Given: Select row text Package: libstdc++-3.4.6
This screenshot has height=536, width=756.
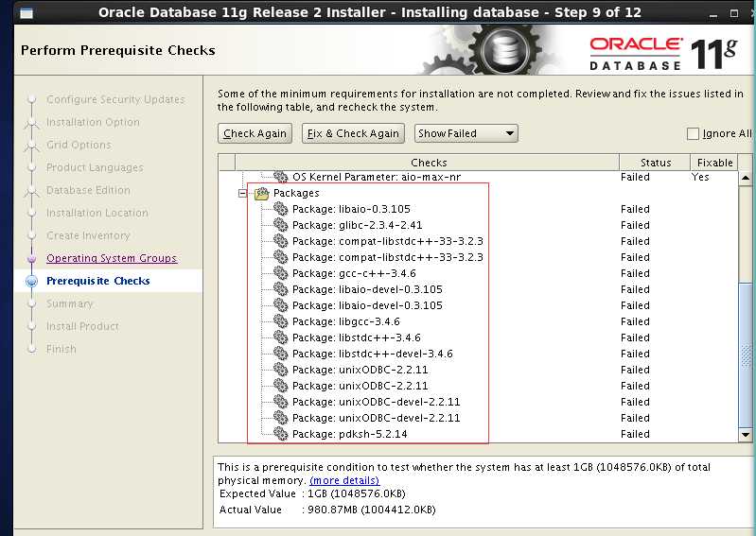Looking at the screenshot, I should (x=357, y=337).
